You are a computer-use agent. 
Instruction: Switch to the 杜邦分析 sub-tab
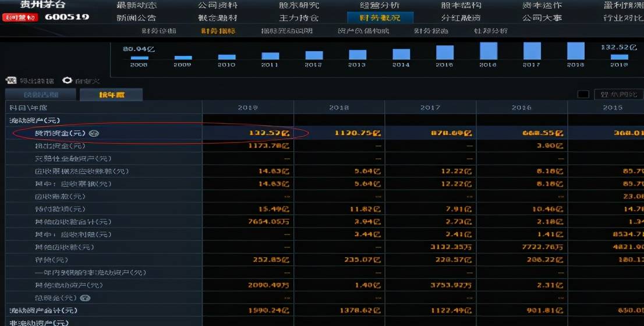point(490,31)
